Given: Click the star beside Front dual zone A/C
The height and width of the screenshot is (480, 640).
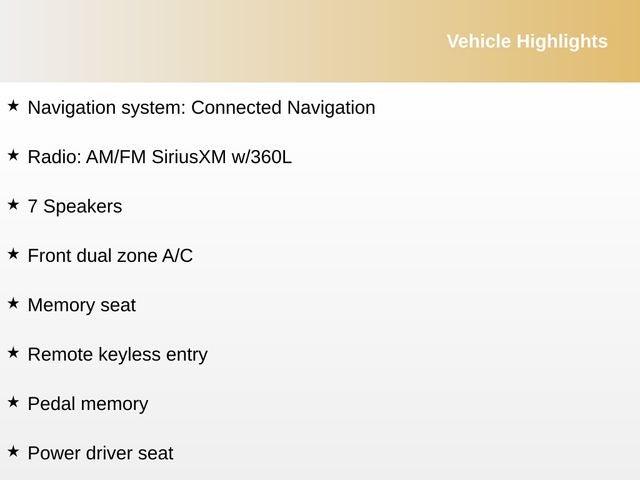Looking at the screenshot, I should (x=13, y=254).
